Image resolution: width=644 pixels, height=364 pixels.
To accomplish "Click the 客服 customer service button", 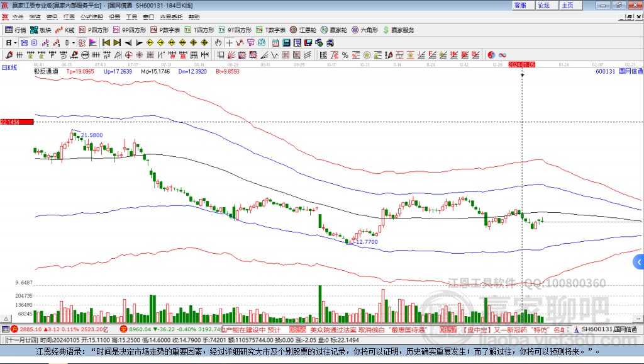I will pyautogui.click(x=520, y=5).
